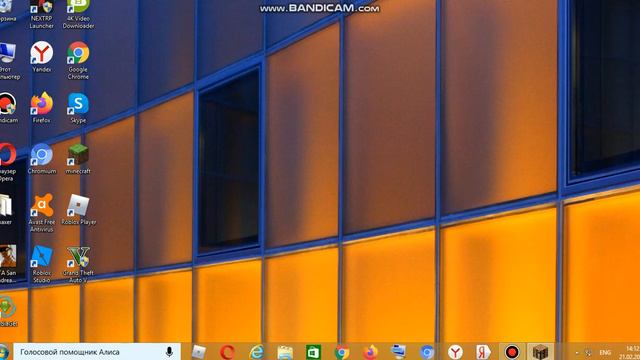Select the GTA San Andreas desktop icon
The width and height of the screenshot is (640, 360).
coord(8,264)
